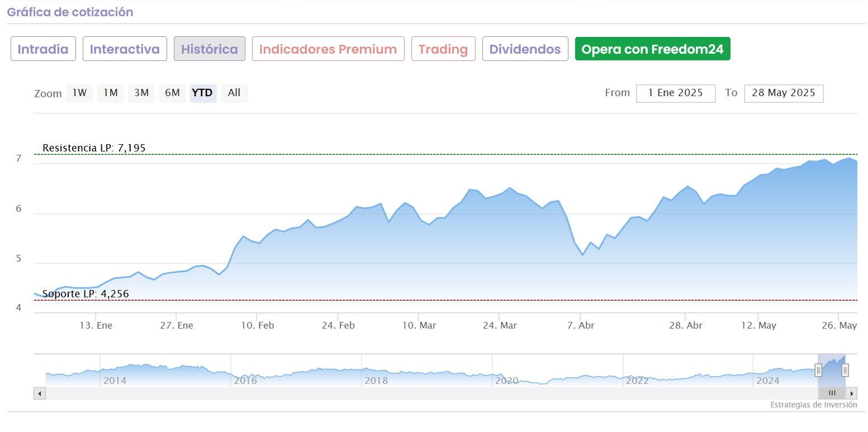The image size is (868, 432).
Task: Switch zoom to 6M
Action: (x=172, y=93)
